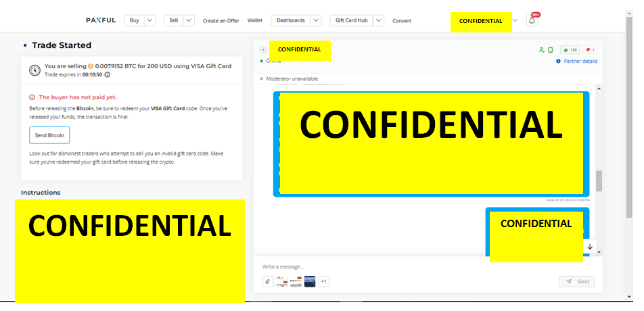
Task: Click the blue info icon beside Partner details
Action: click(558, 61)
